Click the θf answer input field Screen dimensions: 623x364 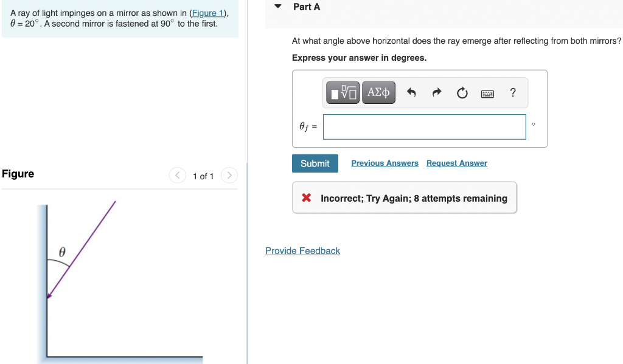(424, 127)
